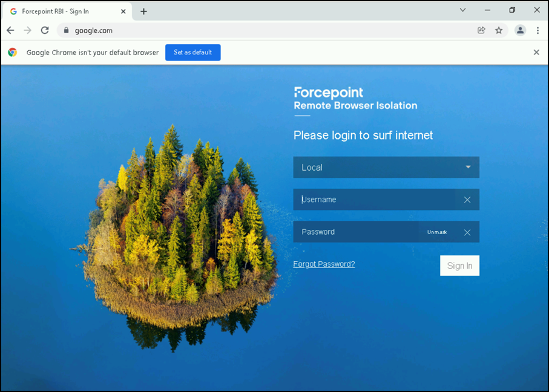Click Set as default button
The width and height of the screenshot is (549, 392).
coord(192,53)
